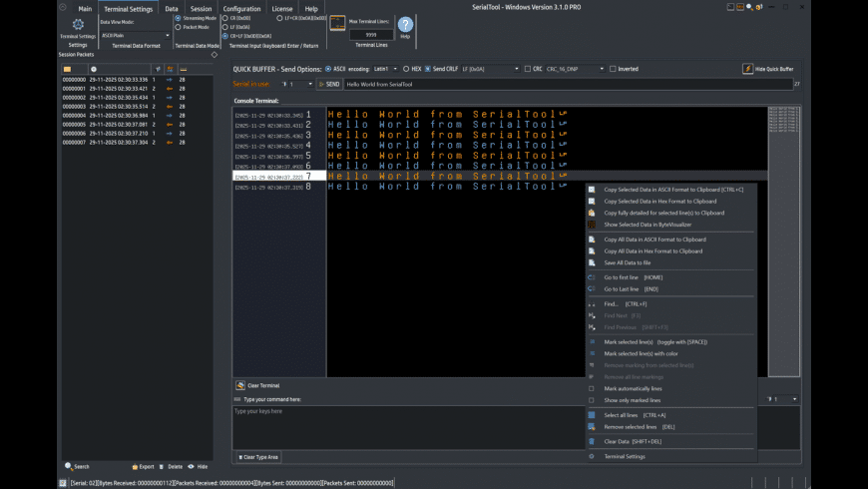Click the icon beside Clear Data entry

[592, 441]
